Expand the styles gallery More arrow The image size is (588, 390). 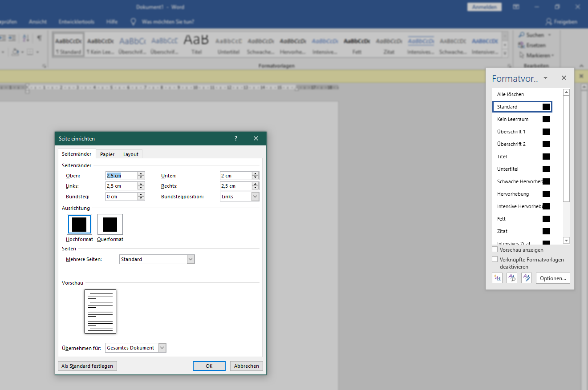pos(505,54)
